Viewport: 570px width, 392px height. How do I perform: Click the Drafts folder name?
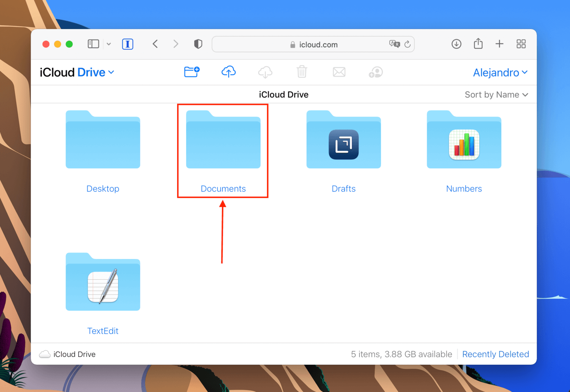click(x=344, y=189)
